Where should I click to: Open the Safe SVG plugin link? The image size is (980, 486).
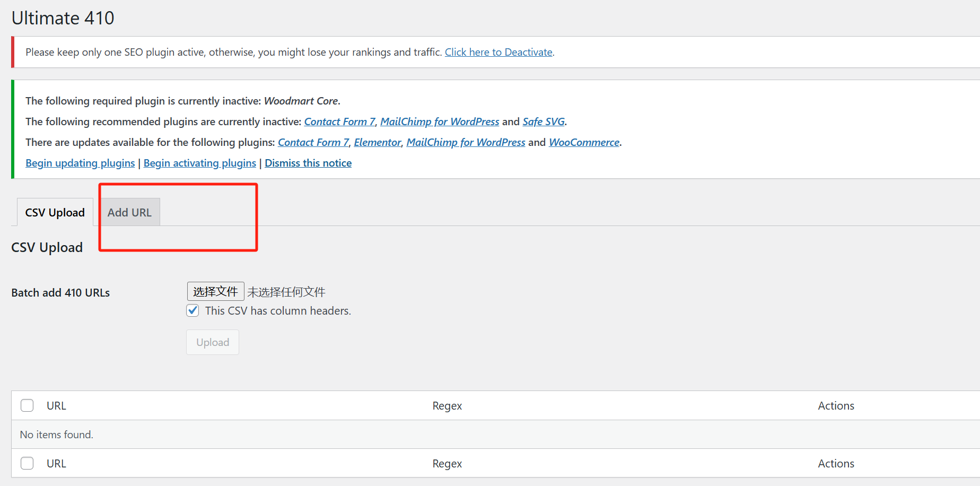(544, 121)
